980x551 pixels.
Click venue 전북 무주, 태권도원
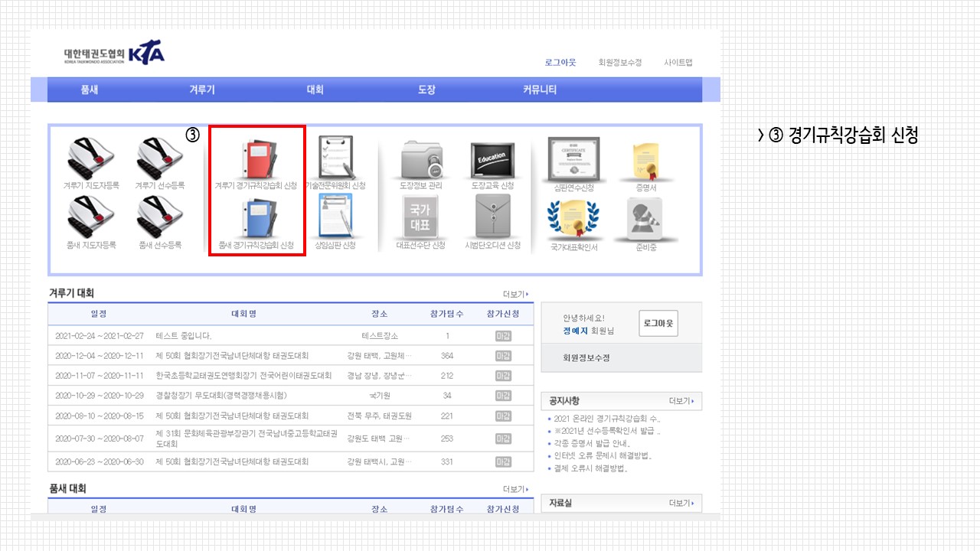coord(380,416)
